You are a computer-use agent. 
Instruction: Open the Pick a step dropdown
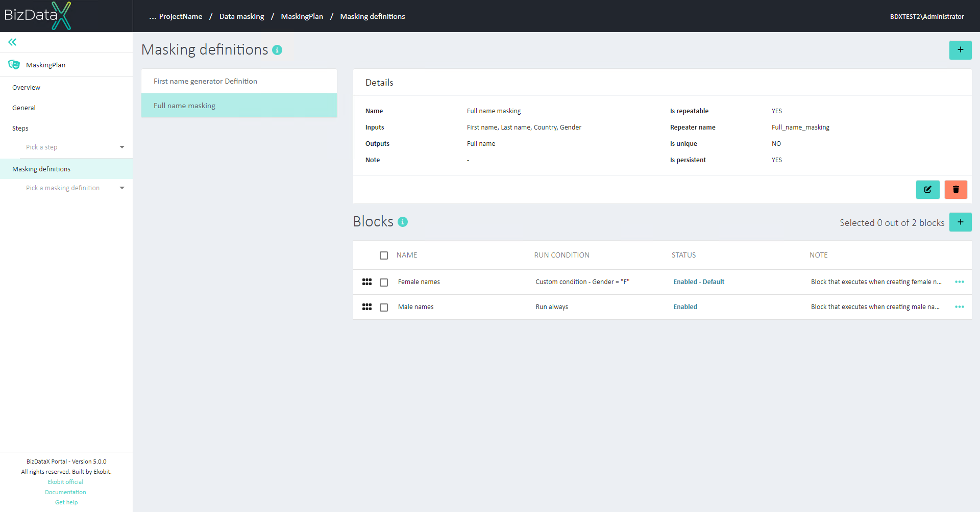75,147
